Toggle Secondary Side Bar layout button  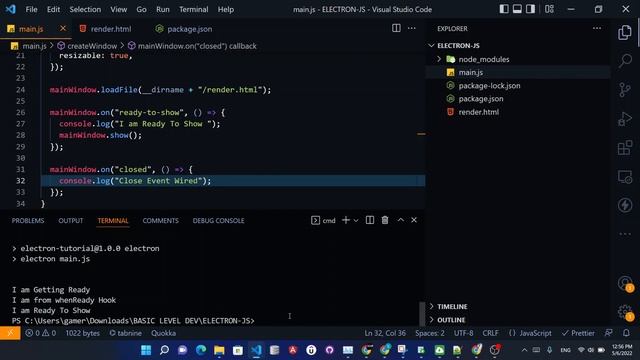(x=530, y=9)
